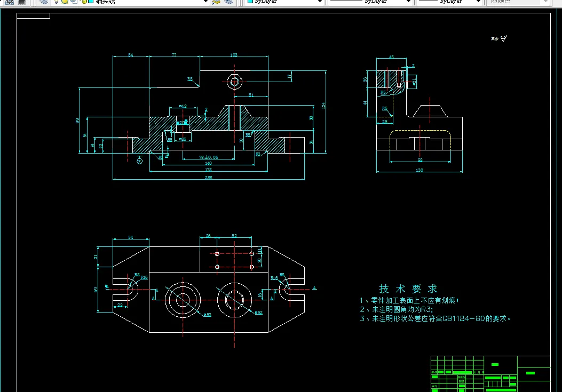Open the 细实线 layer dropdown list
Image resolution: width=562 pixels, height=392 pixels.
point(130,2)
